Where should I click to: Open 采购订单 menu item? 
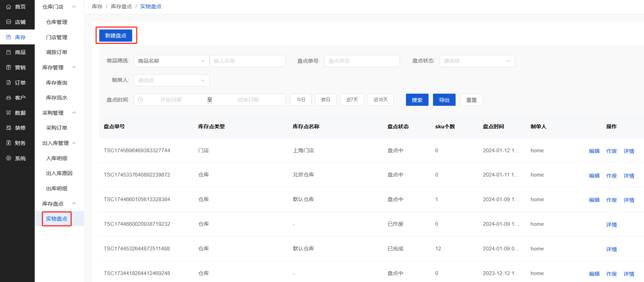coord(57,128)
